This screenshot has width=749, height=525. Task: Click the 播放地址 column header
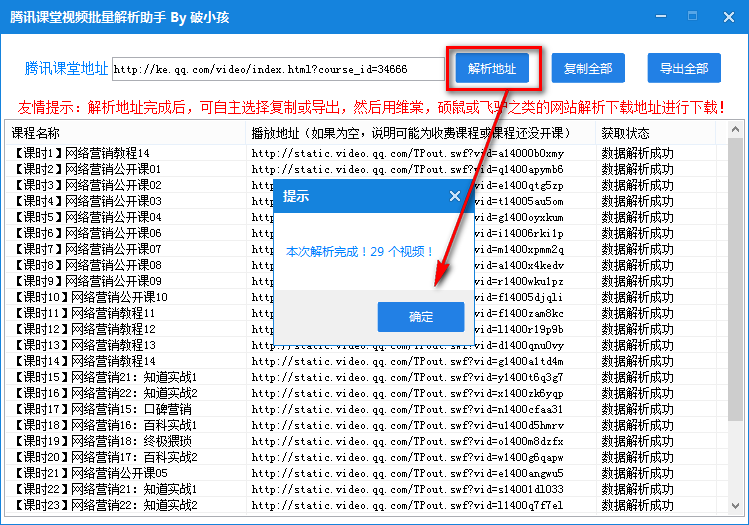[420, 133]
